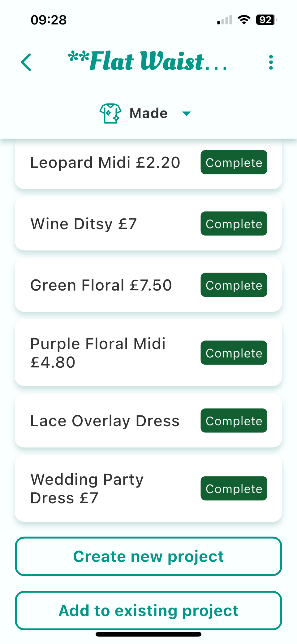Tap the home indicator bar
The width and height of the screenshot is (297, 644).
coord(148,634)
